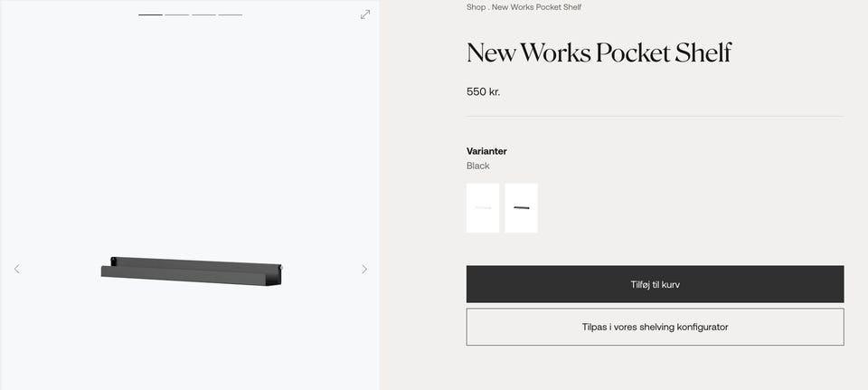
Task: Switch to the third carousel indicator line
Action: [203, 14]
